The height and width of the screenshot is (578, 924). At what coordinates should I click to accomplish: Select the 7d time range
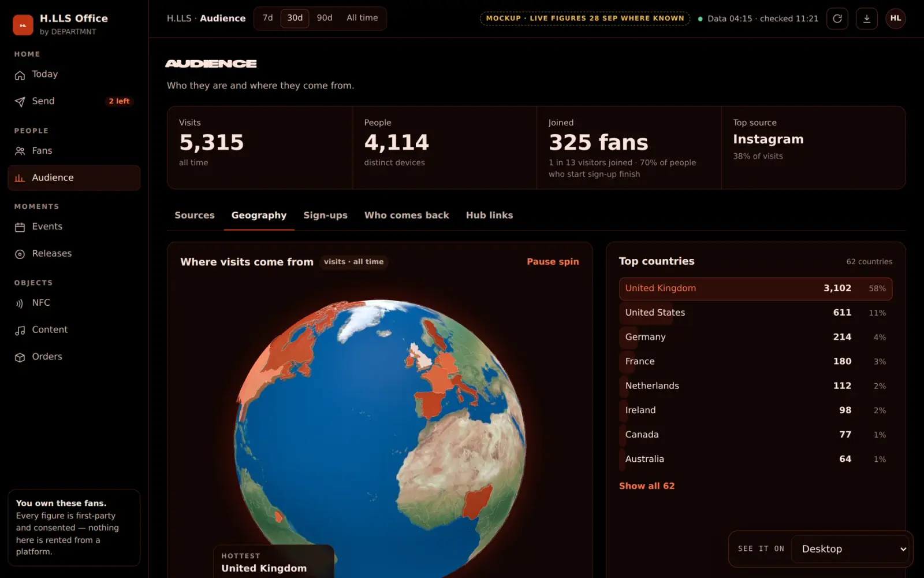coord(267,18)
